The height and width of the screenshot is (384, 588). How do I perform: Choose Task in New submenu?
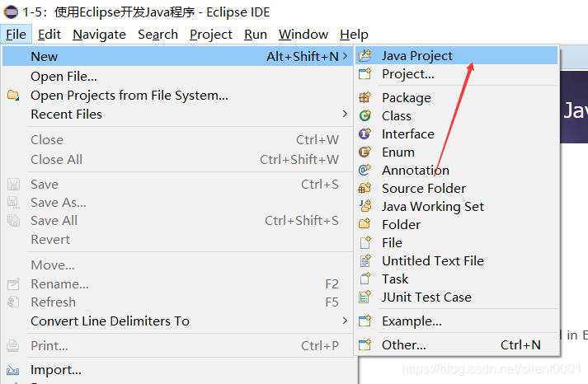(x=456, y=279)
